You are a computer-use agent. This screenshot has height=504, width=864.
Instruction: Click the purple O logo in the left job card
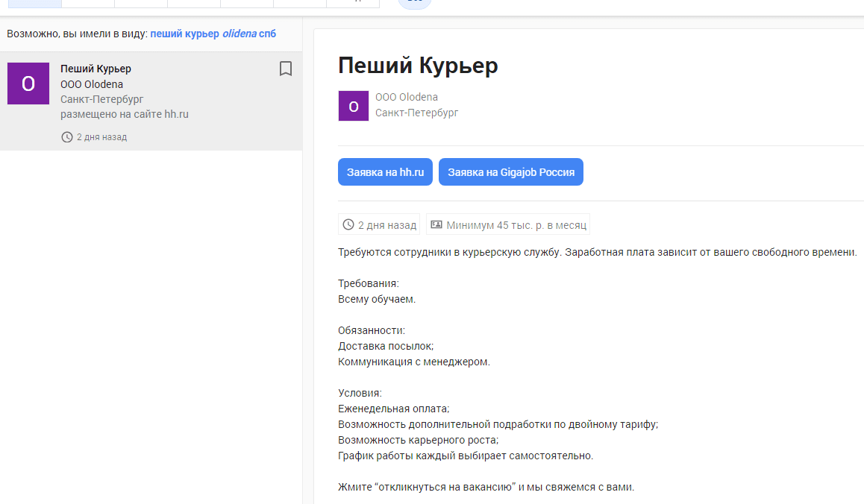point(28,84)
